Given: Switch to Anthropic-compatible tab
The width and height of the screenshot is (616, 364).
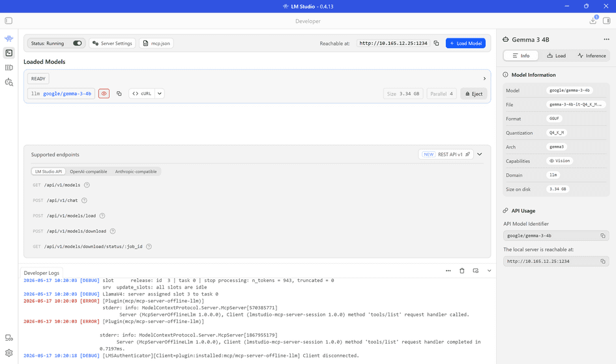Looking at the screenshot, I should pos(136,171).
